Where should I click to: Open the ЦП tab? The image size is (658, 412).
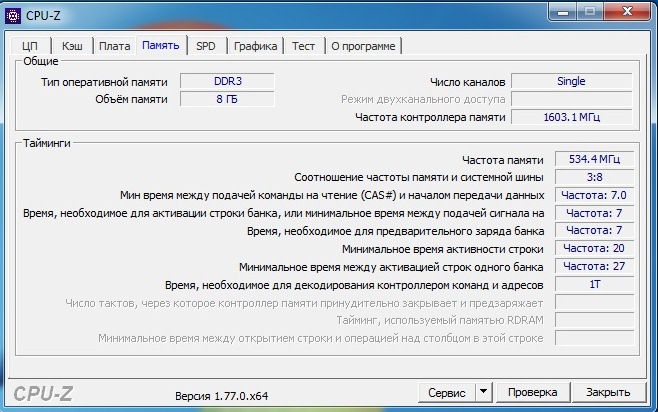click(x=30, y=46)
